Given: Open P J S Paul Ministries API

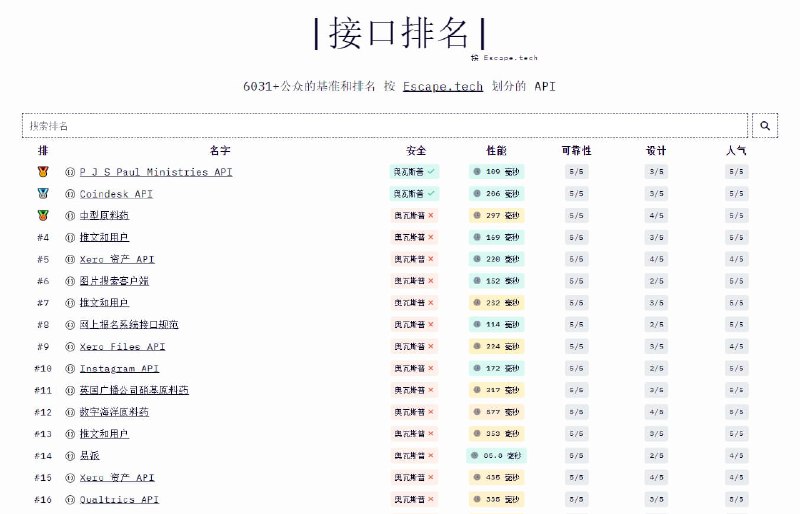Looking at the screenshot, I should (156, 172).
